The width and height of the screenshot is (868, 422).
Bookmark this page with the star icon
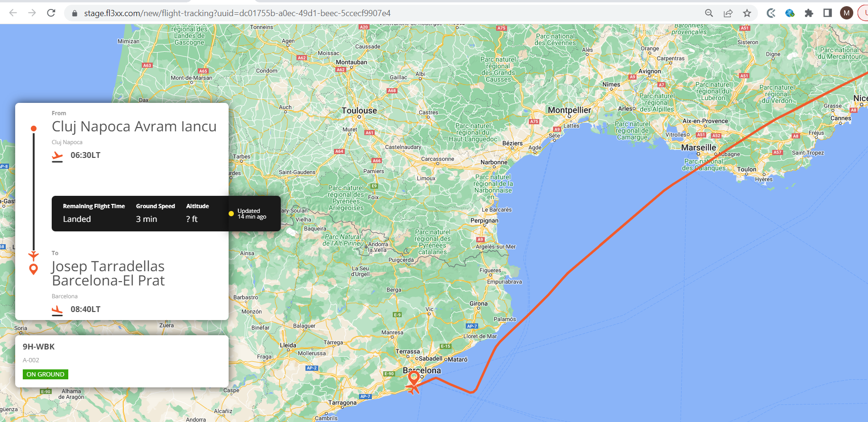tap(747, 13)
